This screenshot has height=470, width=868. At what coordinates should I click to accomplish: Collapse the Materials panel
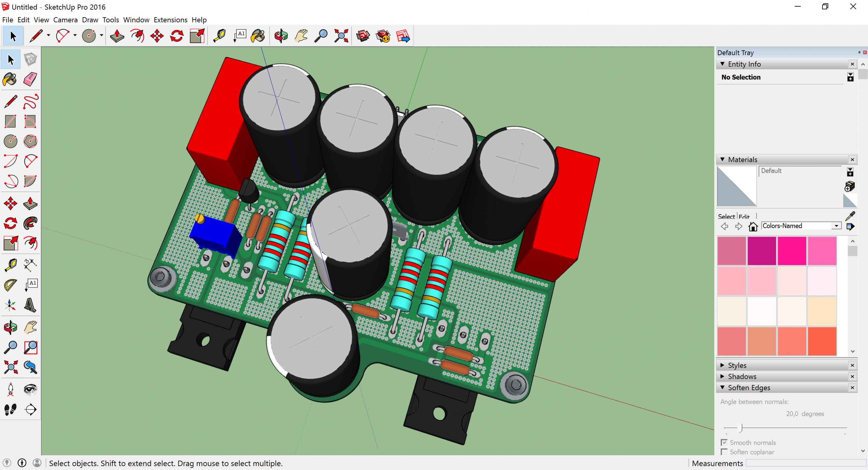point(722,159)
